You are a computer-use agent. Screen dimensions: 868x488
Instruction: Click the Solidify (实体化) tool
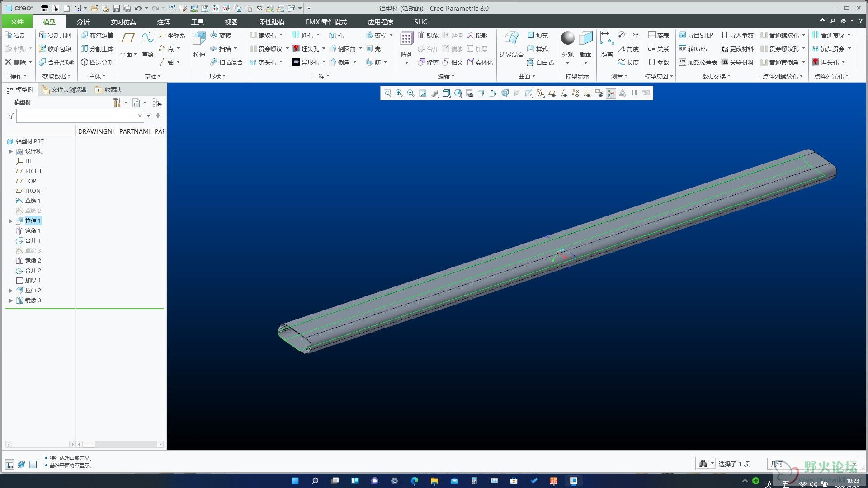(x=480, y=62)
